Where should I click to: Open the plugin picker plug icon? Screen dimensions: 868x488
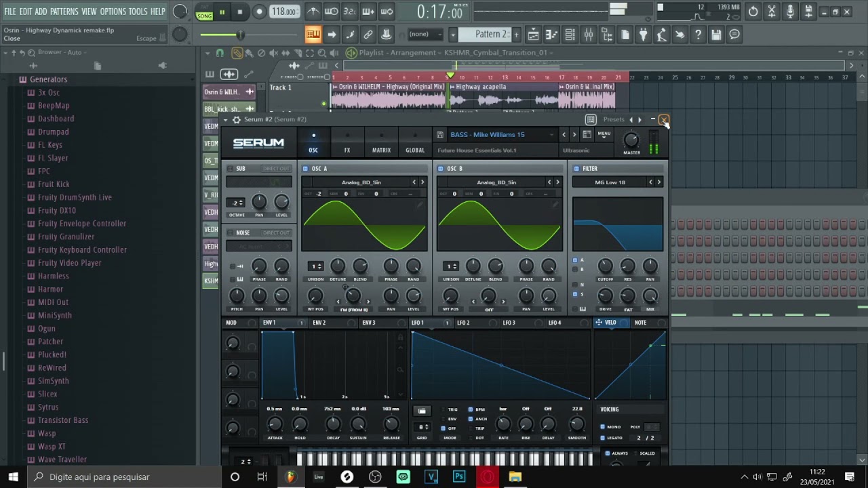pyautogui.click(x=643, y=35)
